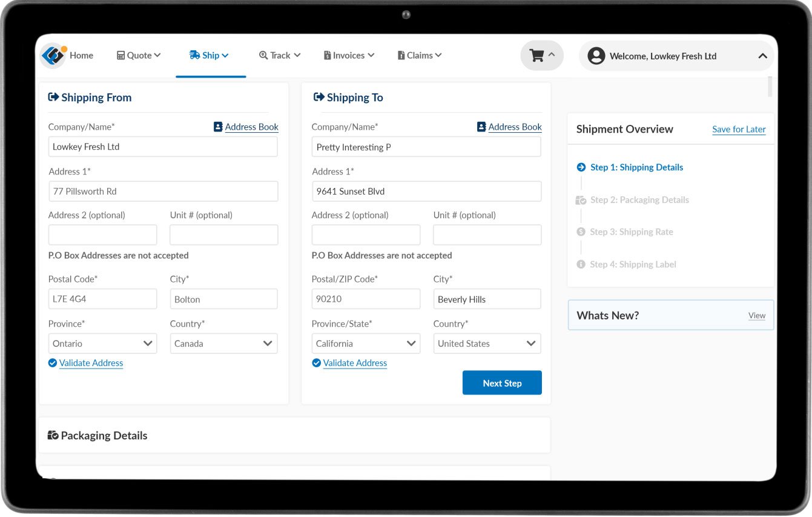Click the Shipping To arrow icon

(319, 97)
